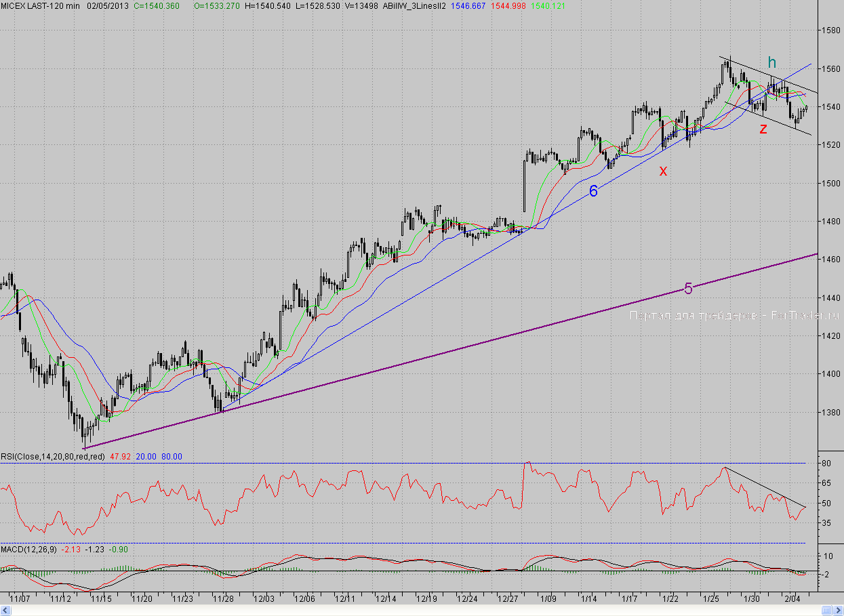Screen dimensions: 844x616
Task: Select the blue trendline label '6'
Action: click(x=593, y=191)
